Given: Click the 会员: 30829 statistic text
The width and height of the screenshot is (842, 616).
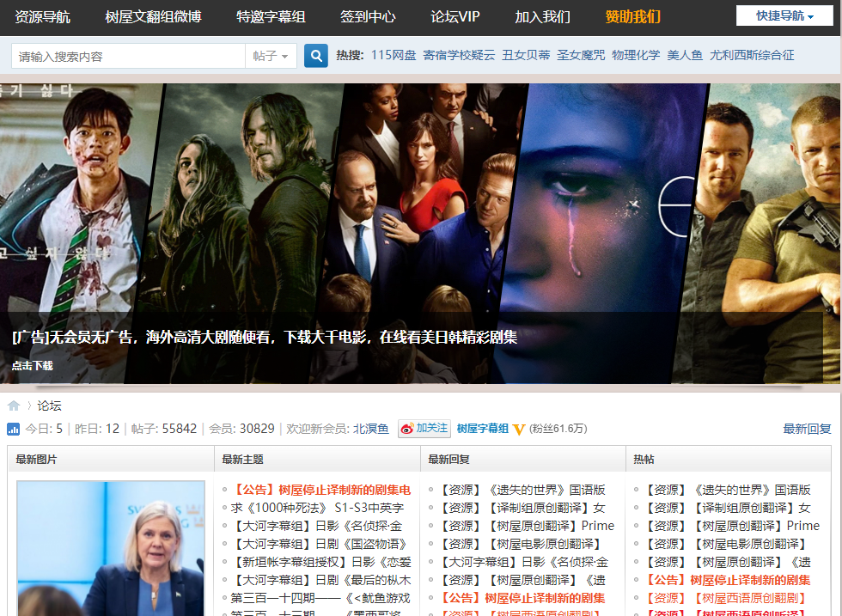Looking at the screenshot, I should coord(241,429).
